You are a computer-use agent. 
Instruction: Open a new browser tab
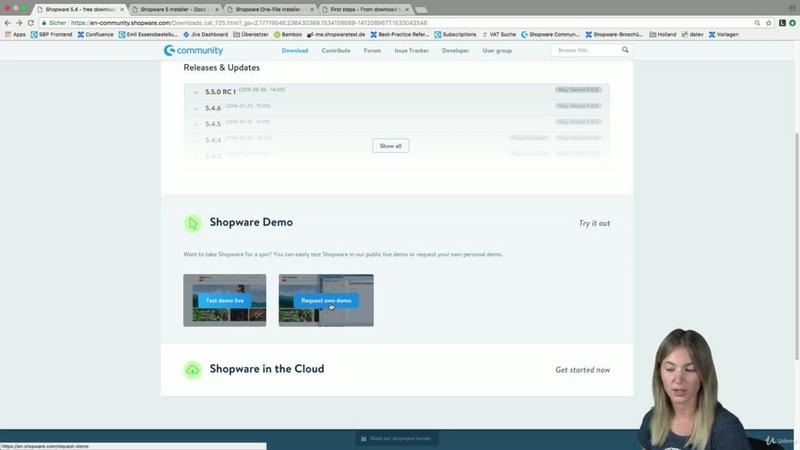click(x=421, y=10)
